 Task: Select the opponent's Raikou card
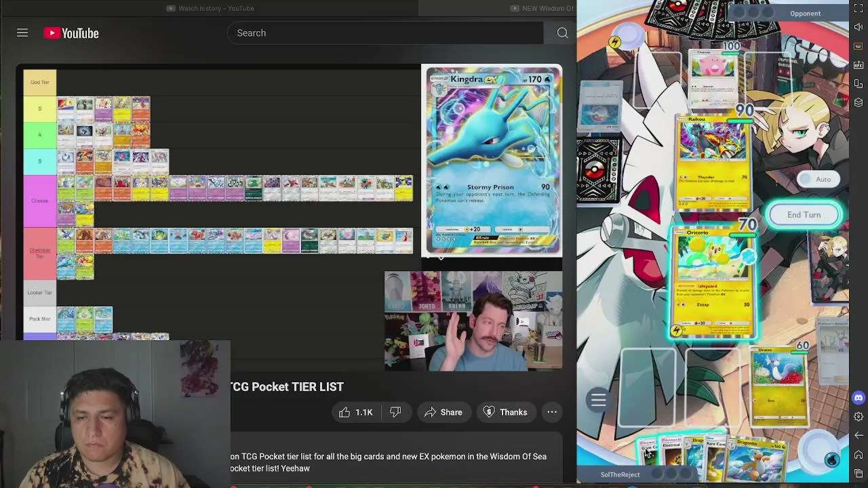click(x=712, y=162)
